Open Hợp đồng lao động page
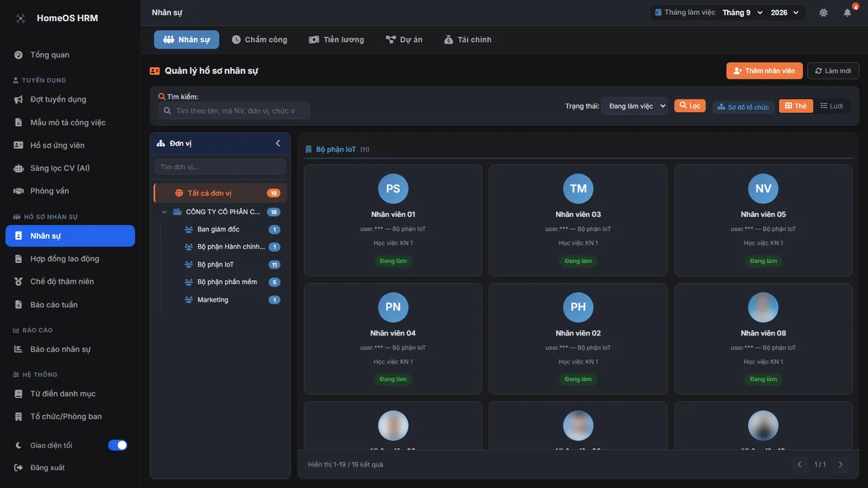868x488 pixels. [70, 259]
